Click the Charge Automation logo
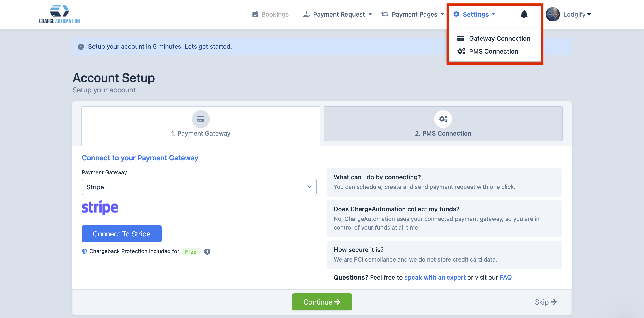This screenshot has width=644, height=318. (x=59, y=14)
